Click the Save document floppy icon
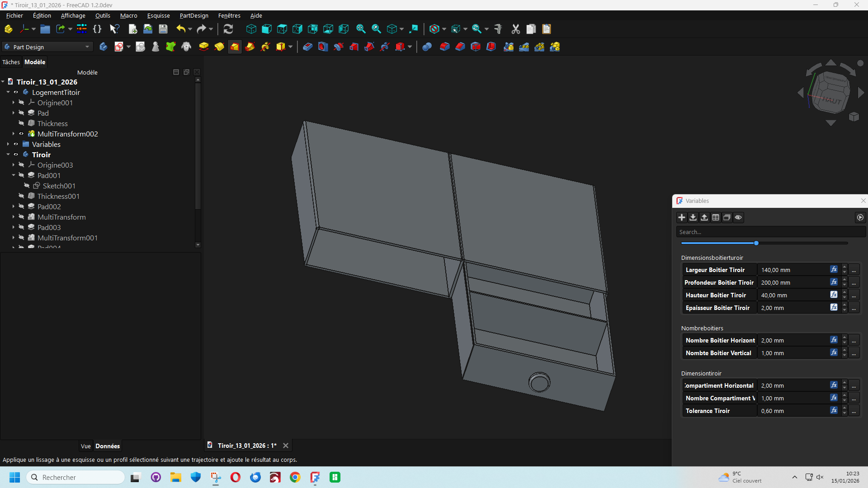The width and height of the screenshot is (868, 488). pyautogui.click(x=163, y=29)
